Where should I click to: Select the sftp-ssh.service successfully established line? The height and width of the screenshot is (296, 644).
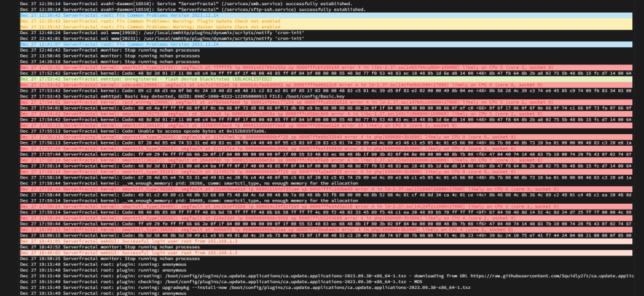pyautogui.click(x=193, y=9)
